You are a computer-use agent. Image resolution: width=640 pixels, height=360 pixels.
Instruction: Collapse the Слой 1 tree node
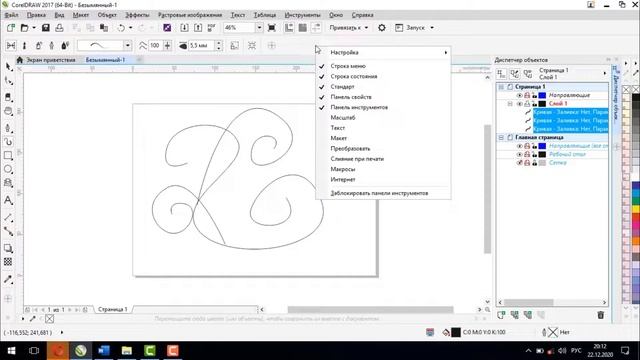pos(510,104)
